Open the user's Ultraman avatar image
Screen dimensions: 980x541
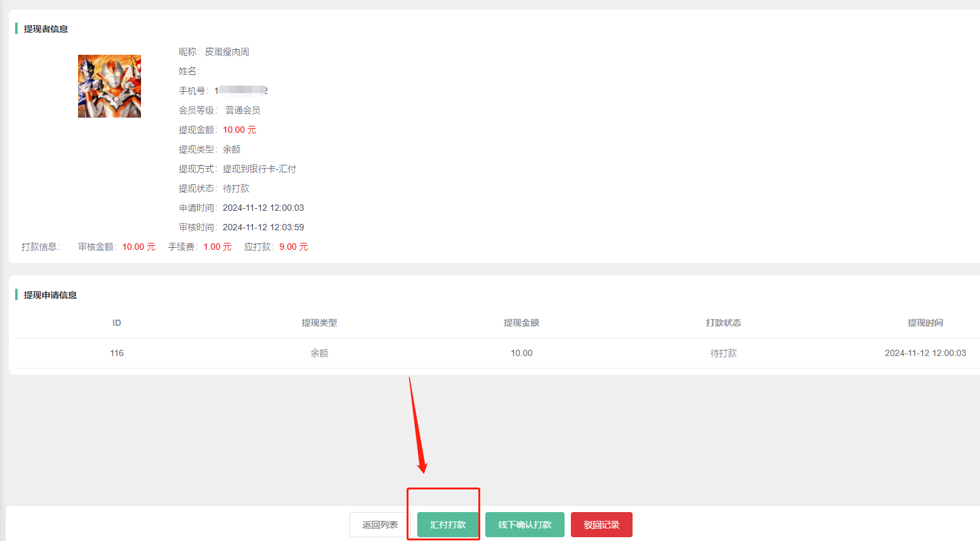[x=110, y=86]
